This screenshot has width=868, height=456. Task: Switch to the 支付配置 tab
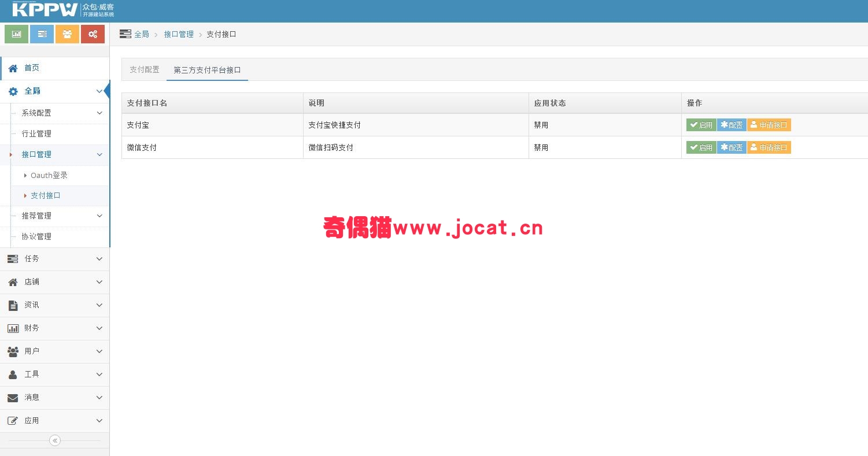pyautogui.click(x=145, y=69)
